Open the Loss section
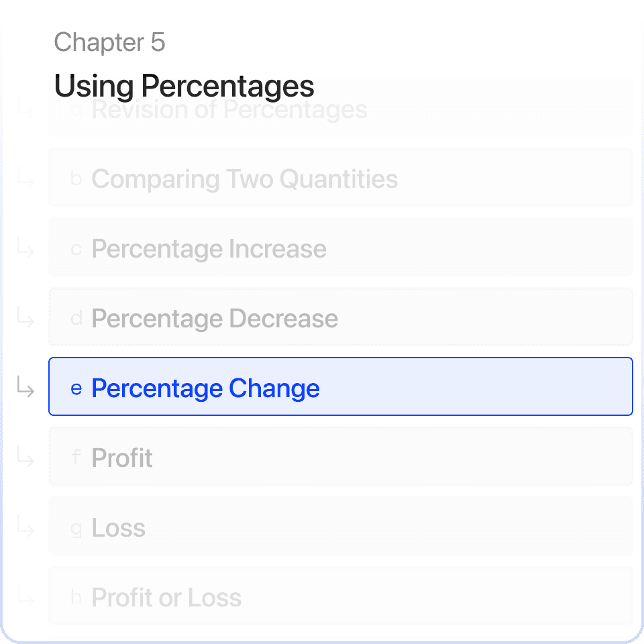644x644 pixels. coord(341,526)
